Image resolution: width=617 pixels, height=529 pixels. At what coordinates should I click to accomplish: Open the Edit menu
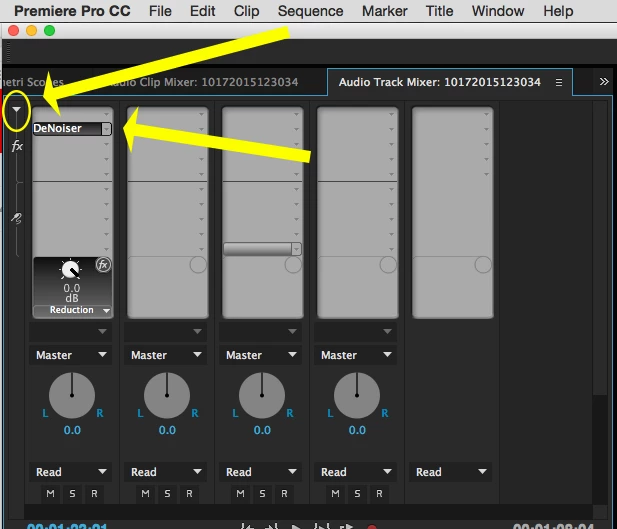pos(202,11)
